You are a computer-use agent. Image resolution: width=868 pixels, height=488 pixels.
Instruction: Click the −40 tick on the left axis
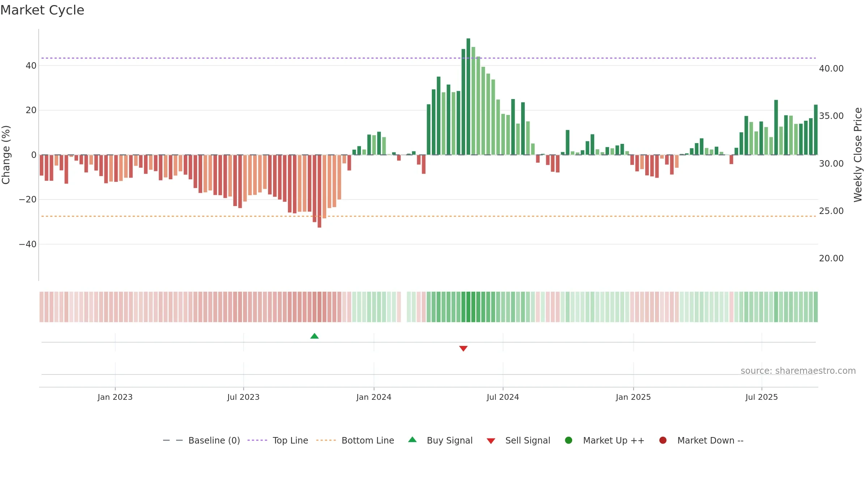tap(28, 244)
